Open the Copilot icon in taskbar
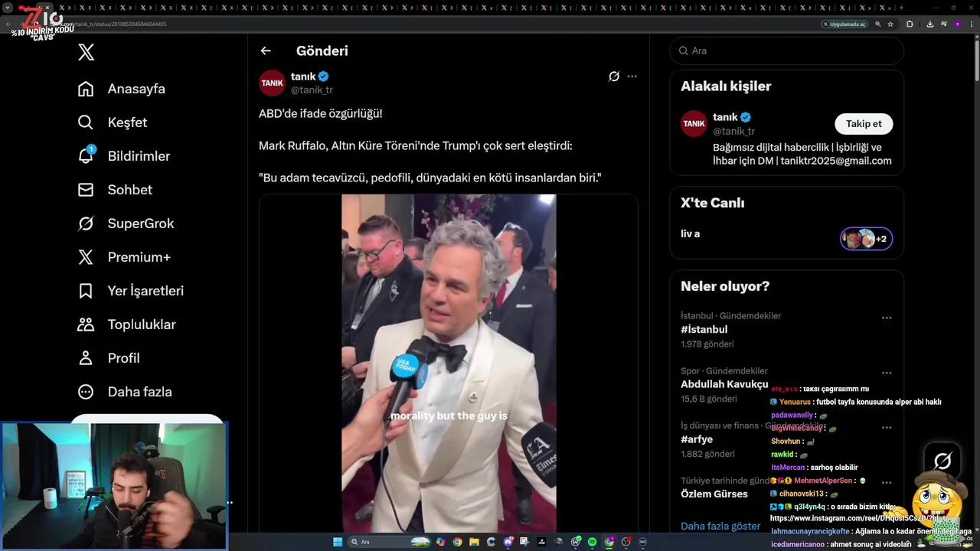The width and height of the screenshot is (980, 551). tap(441, 542)
